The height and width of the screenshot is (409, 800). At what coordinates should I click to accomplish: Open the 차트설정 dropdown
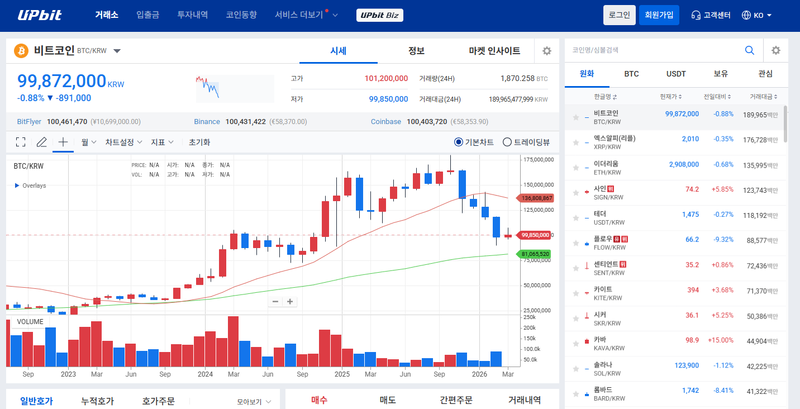click(123, 142)
